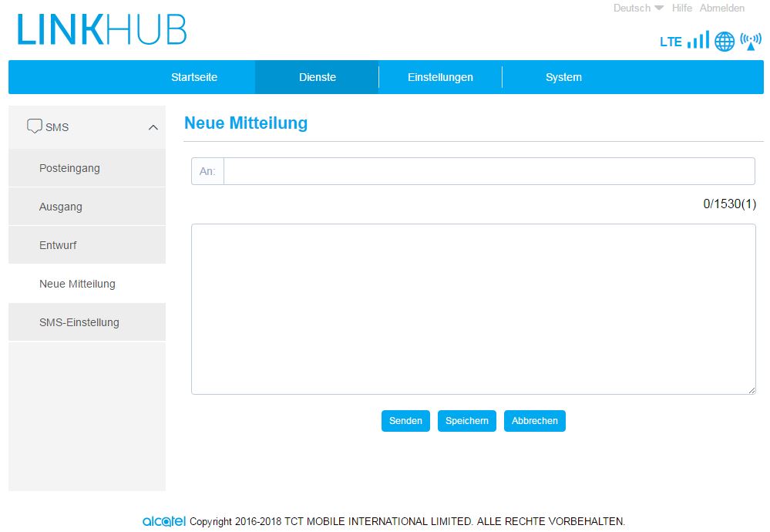Go to the System tab

point(563,77)
